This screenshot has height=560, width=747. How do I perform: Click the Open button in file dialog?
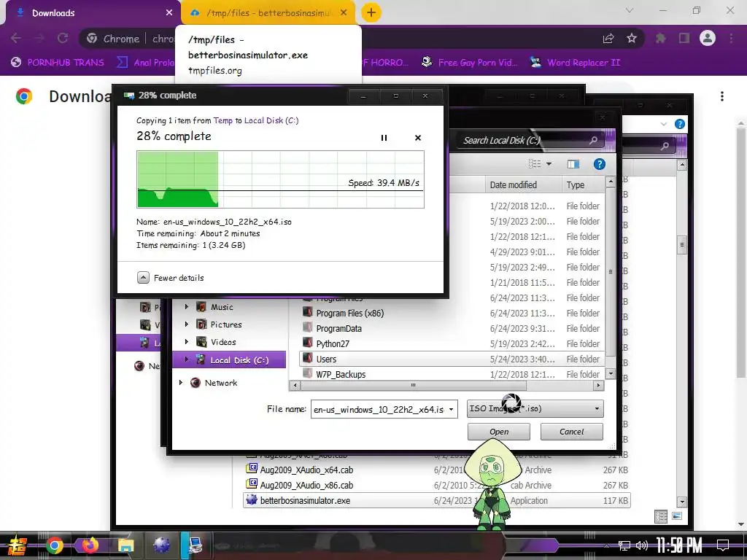(x=499, y=432)
